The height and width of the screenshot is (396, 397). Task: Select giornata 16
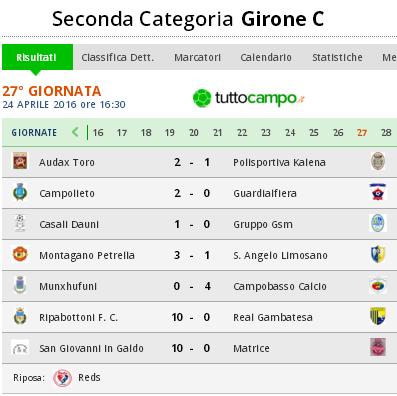pos(98,133)
